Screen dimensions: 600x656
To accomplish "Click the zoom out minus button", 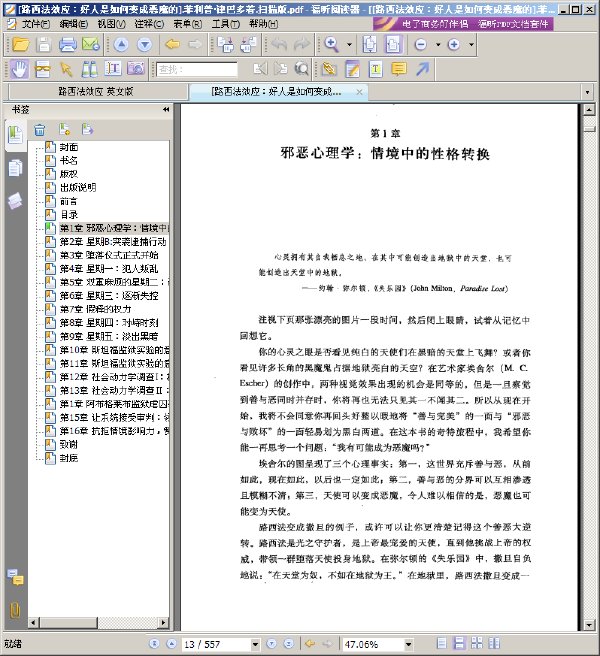I will pyautogui.click(x=421, y=44).
